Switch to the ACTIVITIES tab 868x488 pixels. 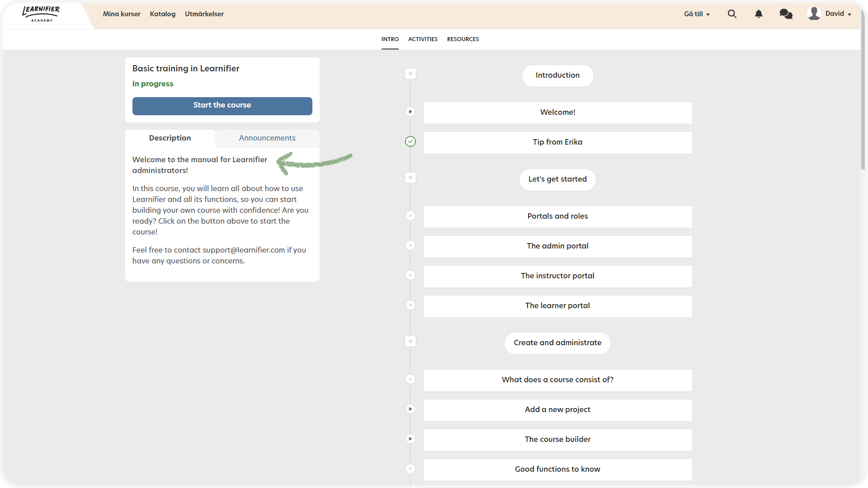coord(423,39)
